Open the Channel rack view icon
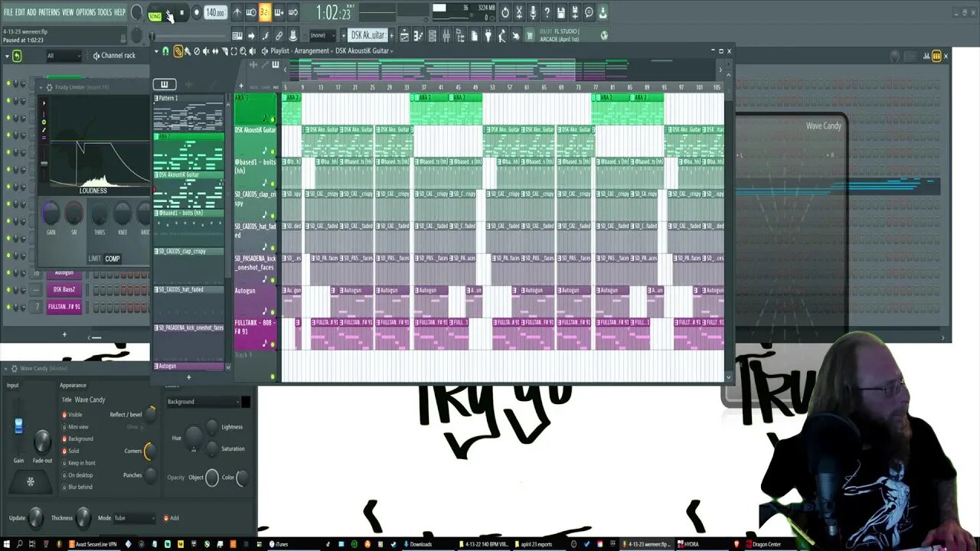The height and width of the screenshot is (551, 980). pos(433,35)
